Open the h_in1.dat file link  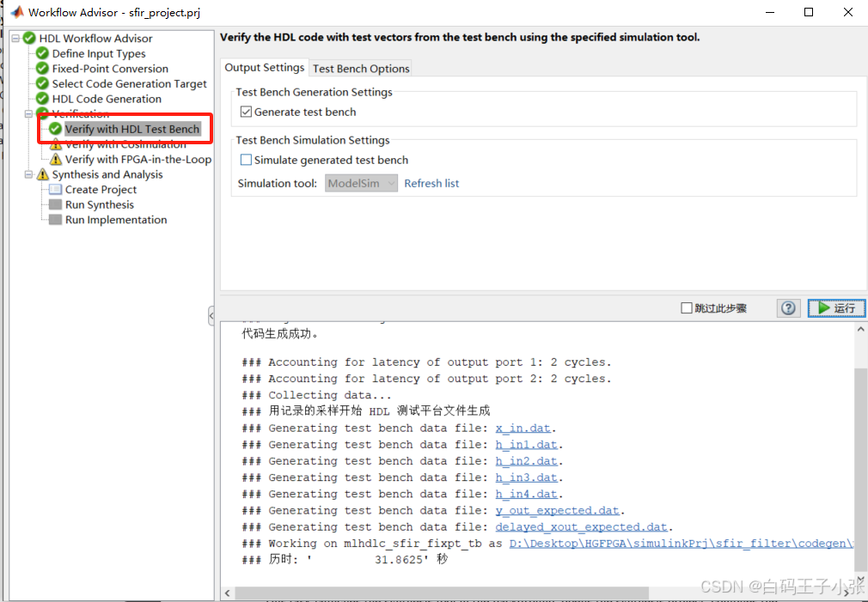527,445
